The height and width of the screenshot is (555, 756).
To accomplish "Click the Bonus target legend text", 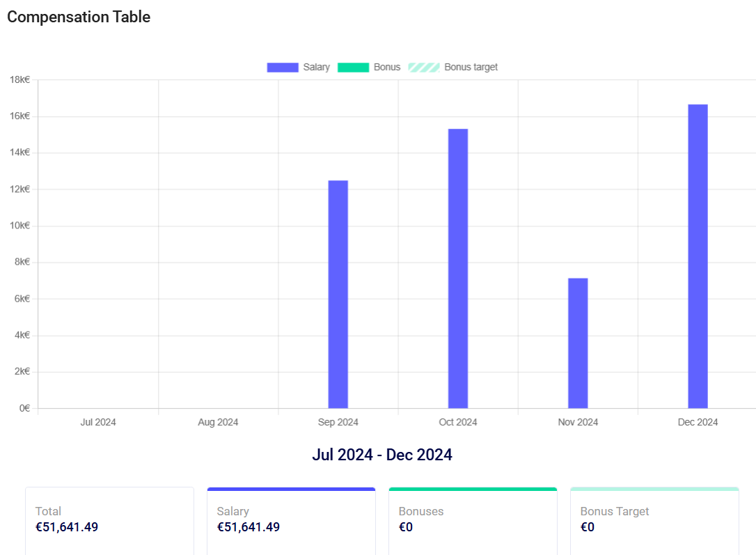I will [x=471, y=68].
